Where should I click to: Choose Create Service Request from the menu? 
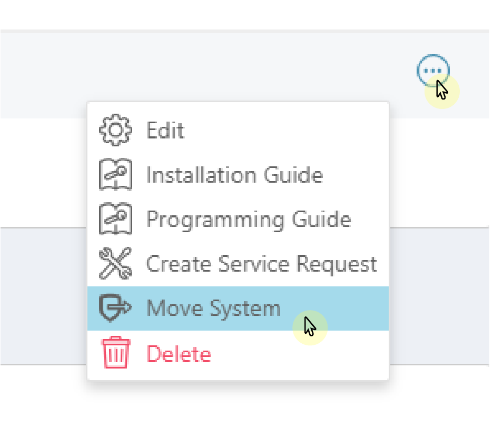tap(261, 263)
